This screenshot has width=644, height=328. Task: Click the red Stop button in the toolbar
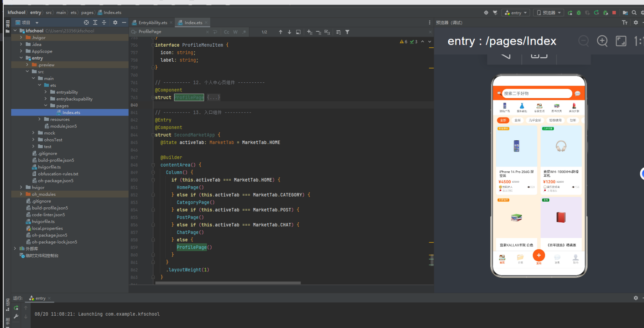point(614,13)
